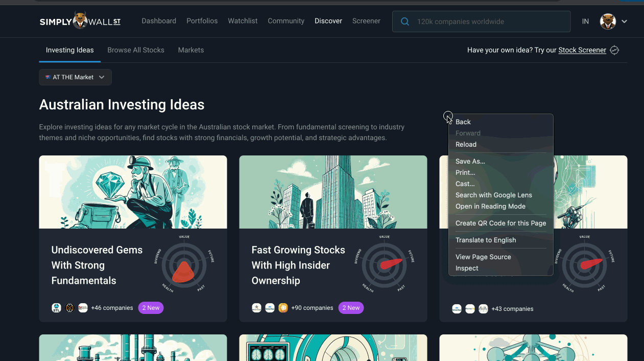Click the Stock Screener target icon
The height and width of the screenshot is (361, 644).
(x=614, y=50)
